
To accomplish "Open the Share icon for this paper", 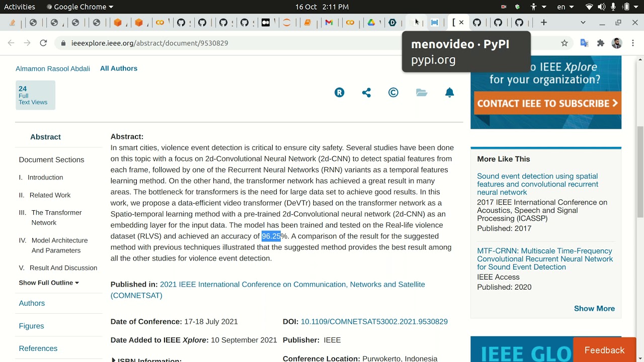I will pos(366,93).
